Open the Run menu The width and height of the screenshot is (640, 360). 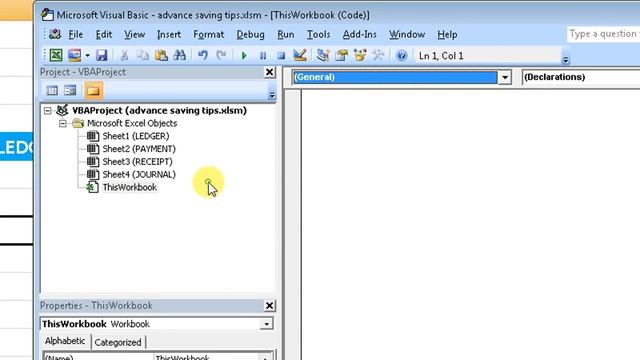point(285,35)
